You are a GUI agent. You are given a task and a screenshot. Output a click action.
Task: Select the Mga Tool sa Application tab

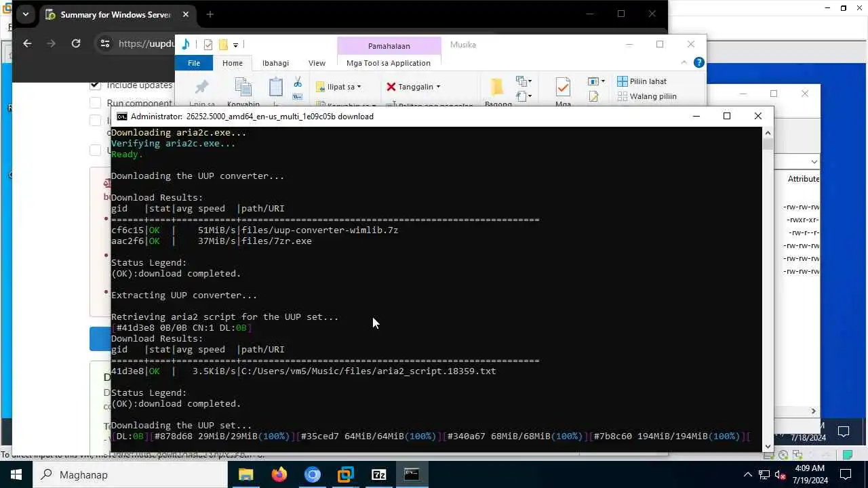coord(389,63)
